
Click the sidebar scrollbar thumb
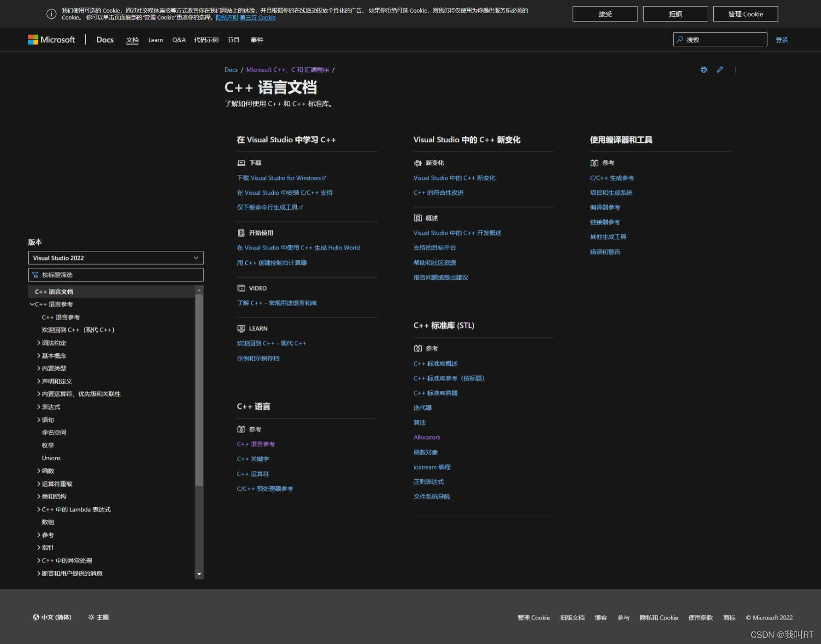(199, 390)
